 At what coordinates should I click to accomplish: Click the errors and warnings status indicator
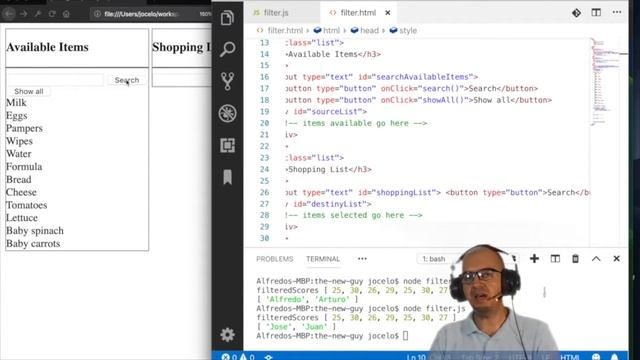click(238, 357)
